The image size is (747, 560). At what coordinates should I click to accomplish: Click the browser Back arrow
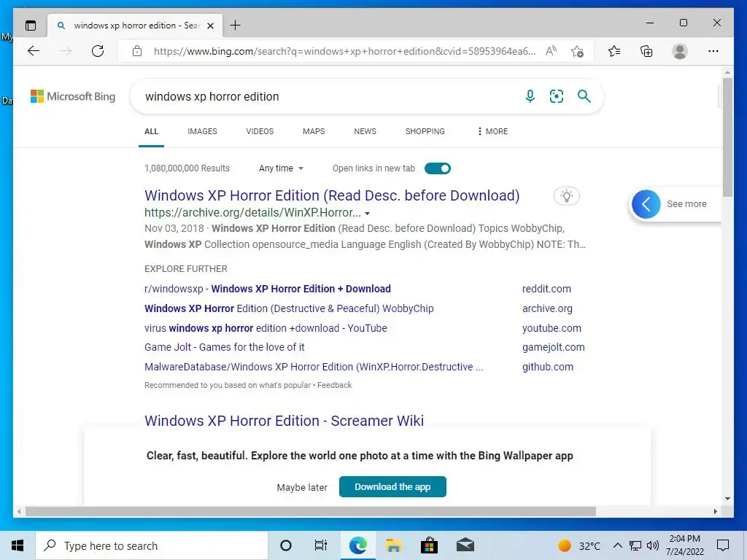34,51
